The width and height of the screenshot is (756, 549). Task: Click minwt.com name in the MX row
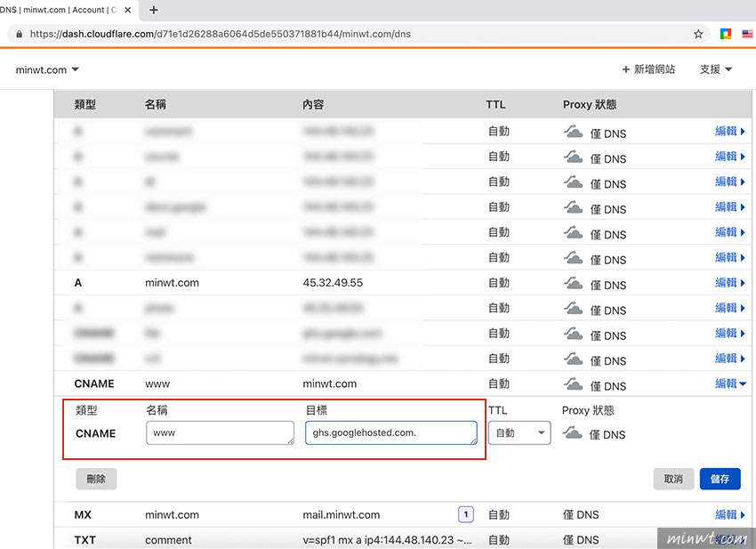pyautogui.click(x=173, y=515)
